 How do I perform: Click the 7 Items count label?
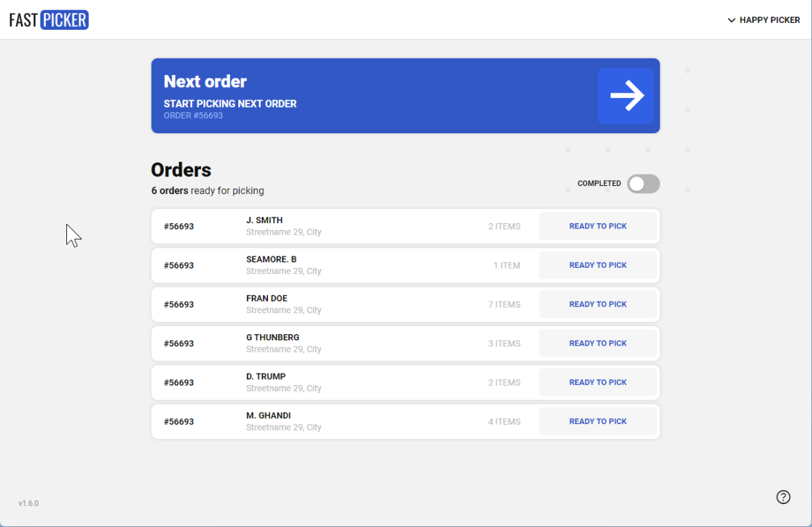(x=504, y=304)
